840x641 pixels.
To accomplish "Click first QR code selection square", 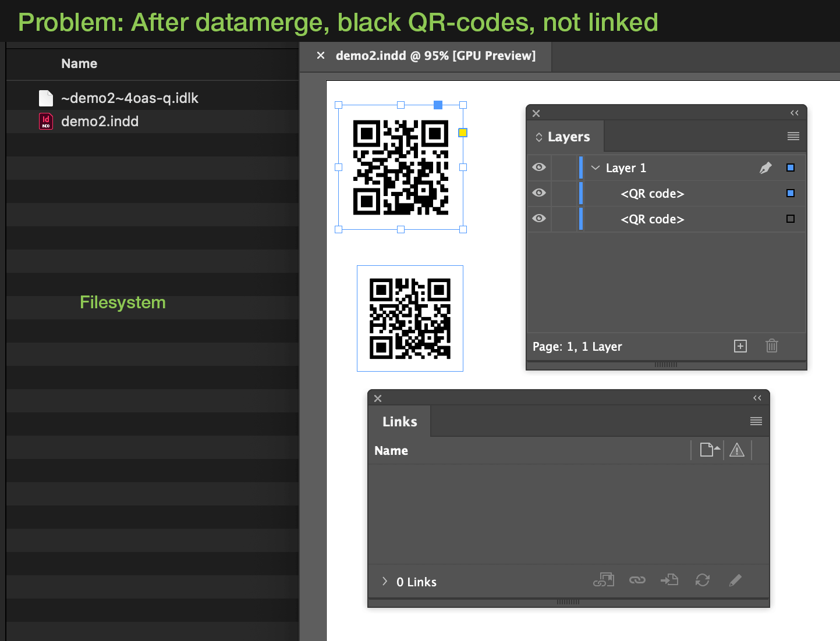I will (x=791, y=193).
